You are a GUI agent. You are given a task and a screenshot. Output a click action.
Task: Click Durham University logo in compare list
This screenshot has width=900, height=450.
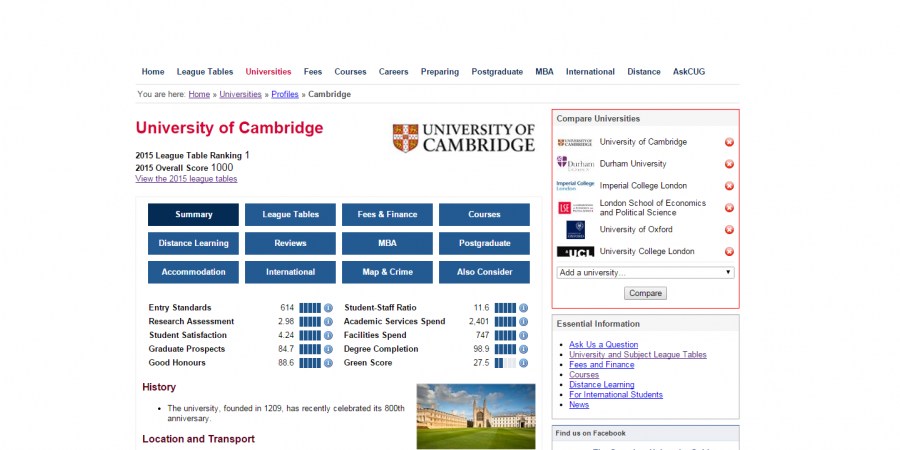point(575,164)
